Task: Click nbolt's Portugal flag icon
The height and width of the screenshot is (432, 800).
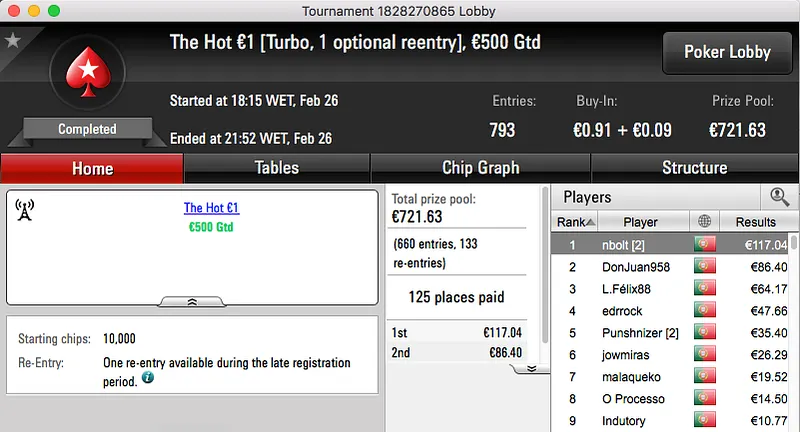Action: (x=707, y=244)
